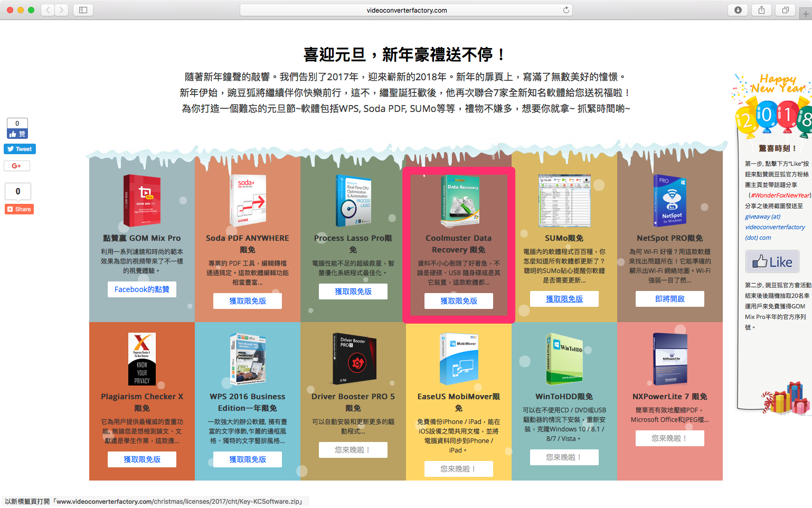Viewport: 812px width, 508px height.
Task: Click the Process Lasso Pro限免 title
Action: (x=353, y=244)
